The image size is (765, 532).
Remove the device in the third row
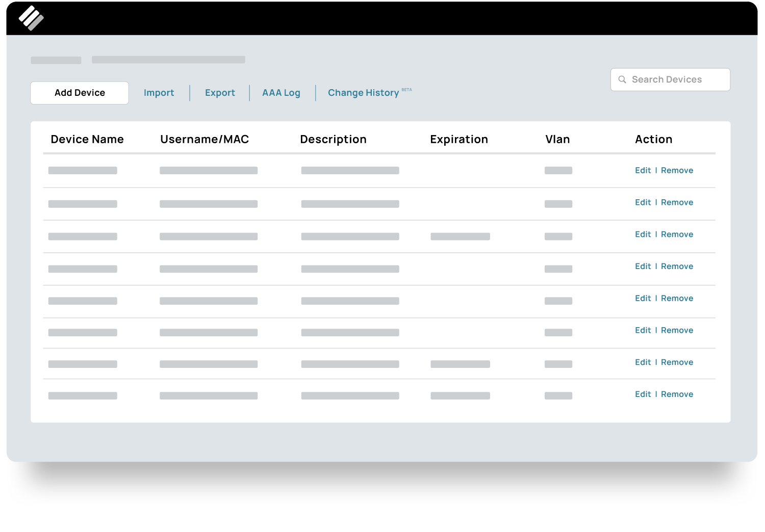(x=677, y=234)
